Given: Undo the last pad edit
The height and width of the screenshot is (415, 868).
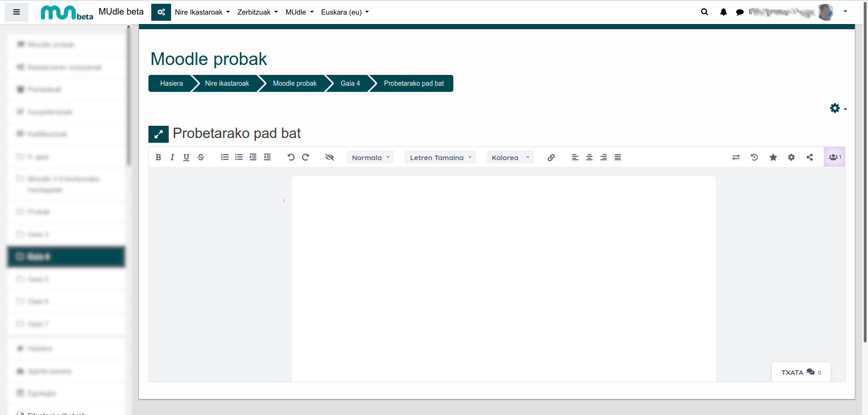Looking at the screenshot, I should coord(291,157).
